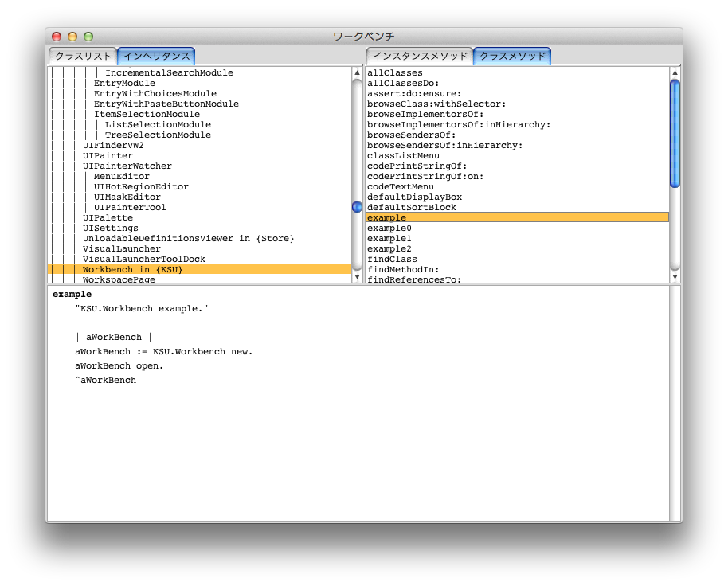
Task: Switch to the クラスリスト tab
Action: coord(83,57)
